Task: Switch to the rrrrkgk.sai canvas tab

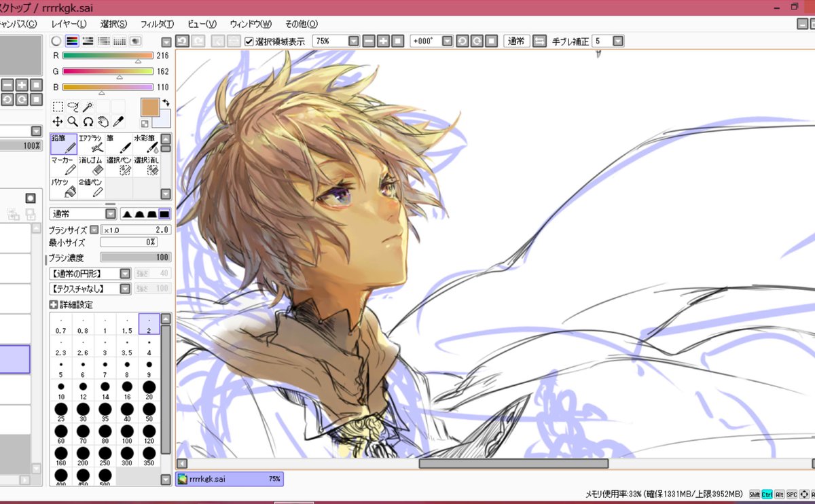Action: pos(230,479)
